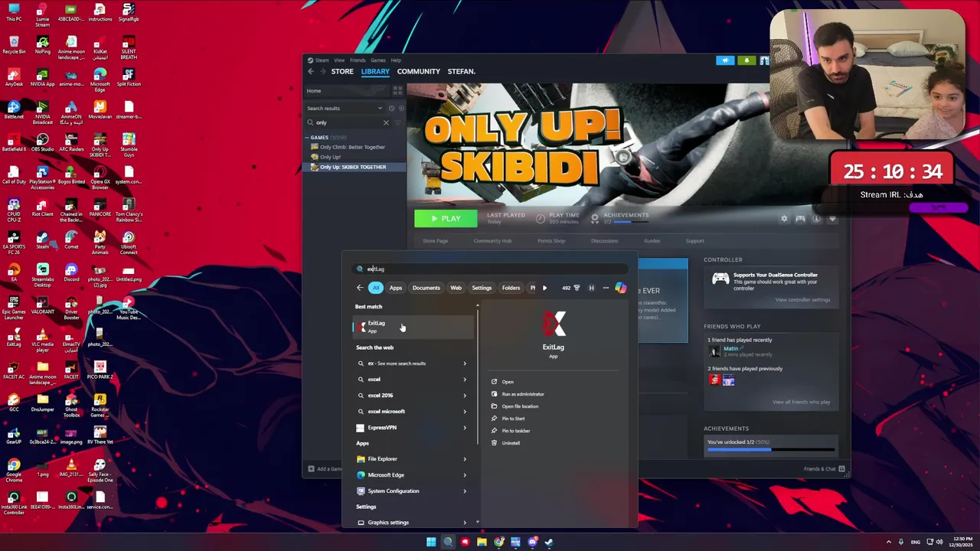This screenshot has width=980, height=551.
Task: Expand the 'excel 2016' suggestion chevron
Action: pos(465,396)
